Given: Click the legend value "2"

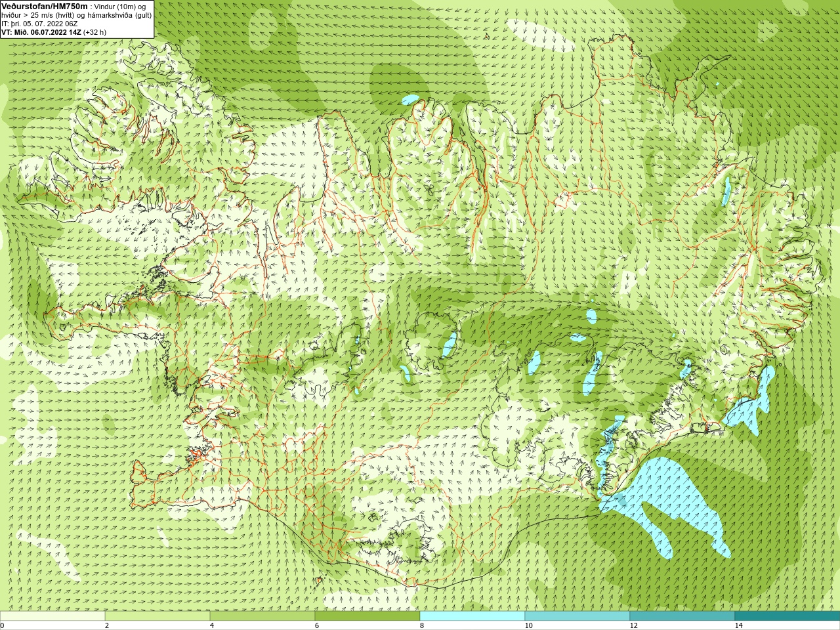Looking at the screenshot, I should (107, 625).
